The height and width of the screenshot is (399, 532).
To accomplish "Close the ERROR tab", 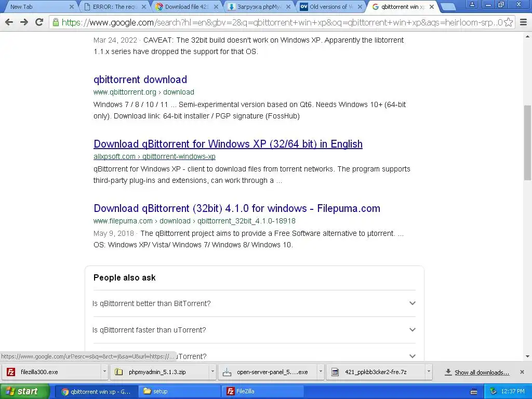I will coord(144,7).
